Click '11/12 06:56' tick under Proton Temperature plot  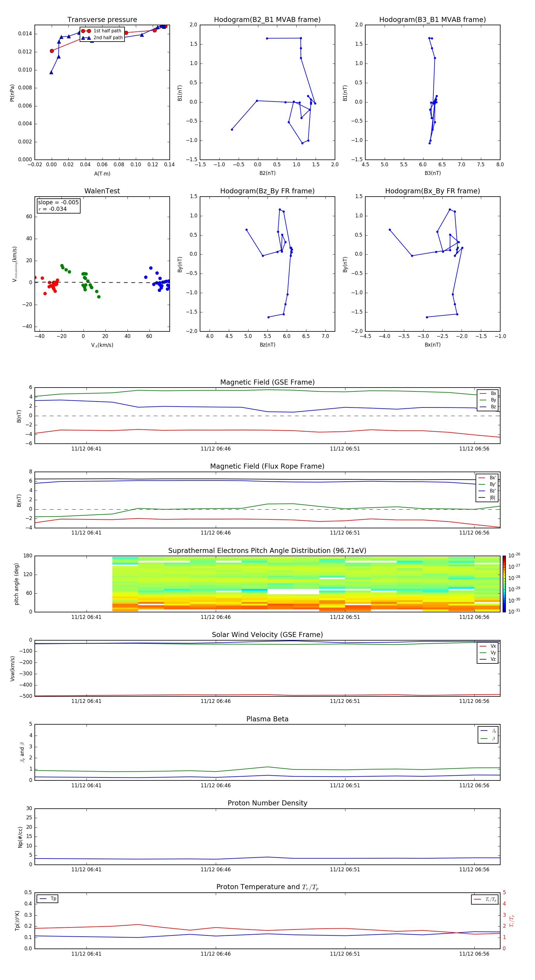(474, 954)
